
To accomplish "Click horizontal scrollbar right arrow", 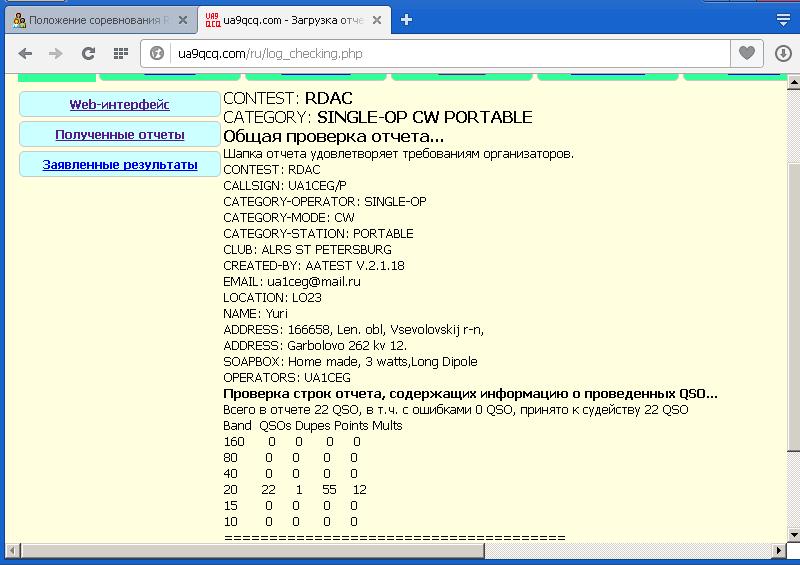I will (x=778, y=551).
